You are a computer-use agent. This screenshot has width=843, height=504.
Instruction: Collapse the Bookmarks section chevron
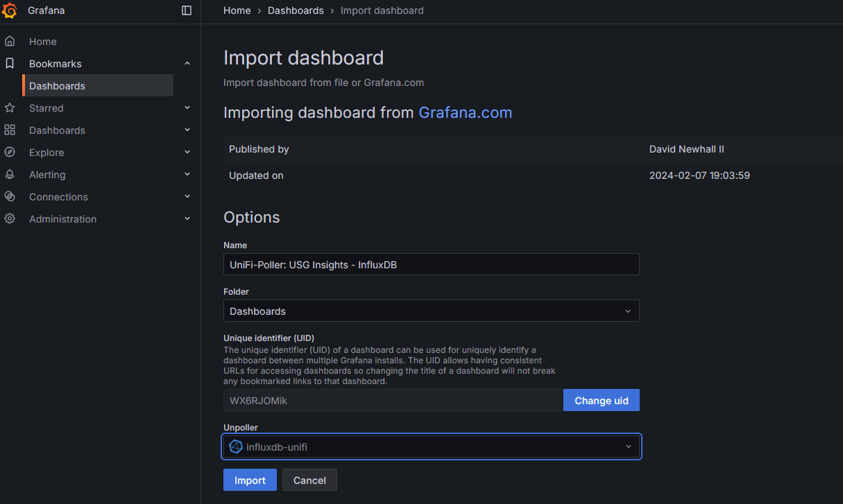(x=187, y=64)
